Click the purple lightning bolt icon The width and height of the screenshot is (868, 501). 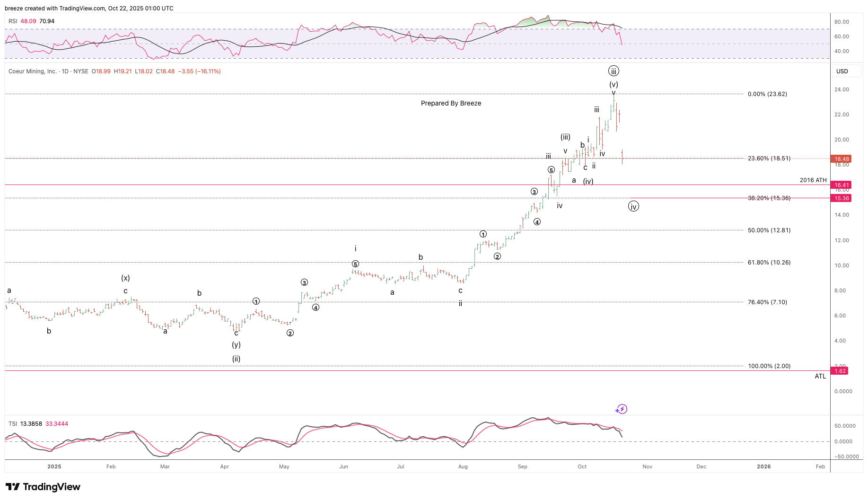[x=622, y=409]
